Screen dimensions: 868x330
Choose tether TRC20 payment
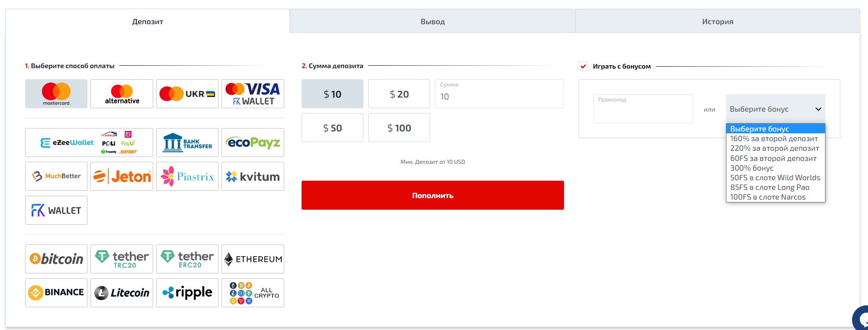click(x=122, y=259)
